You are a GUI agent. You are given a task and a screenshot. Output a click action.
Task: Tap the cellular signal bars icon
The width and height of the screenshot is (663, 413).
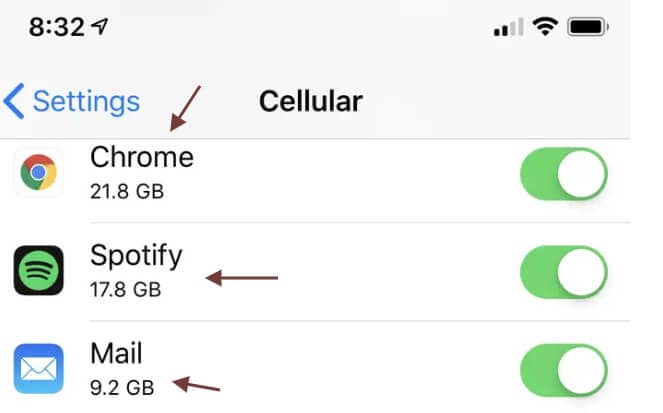point(508,28)
